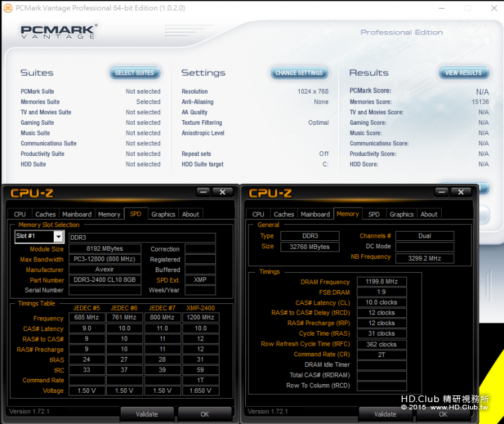This screenshot has width=504, height=424.
Task: Switch to Mainboard tab in left CPU-Z
Action: tap(77, 214)
